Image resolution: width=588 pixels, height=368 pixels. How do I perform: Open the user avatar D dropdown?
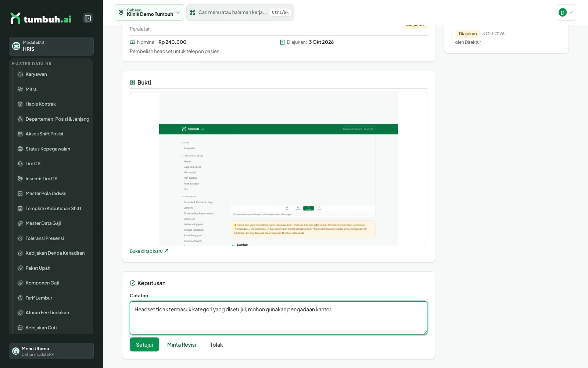566,13
